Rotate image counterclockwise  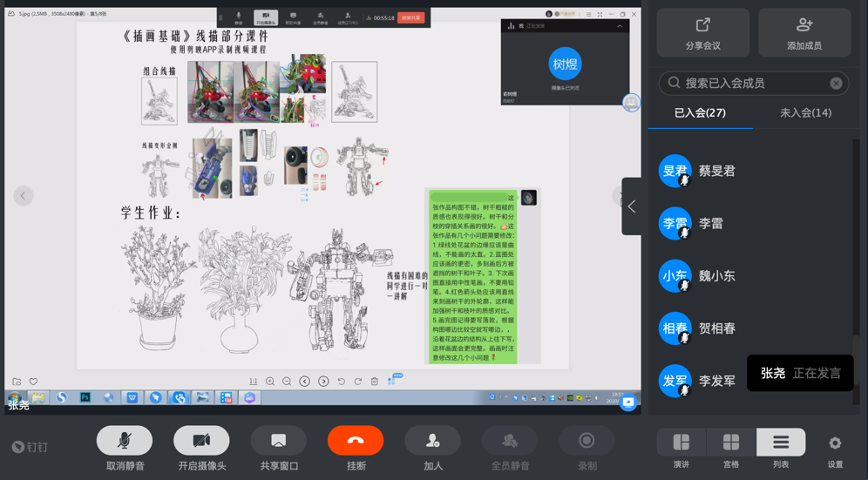pos(341,382)
